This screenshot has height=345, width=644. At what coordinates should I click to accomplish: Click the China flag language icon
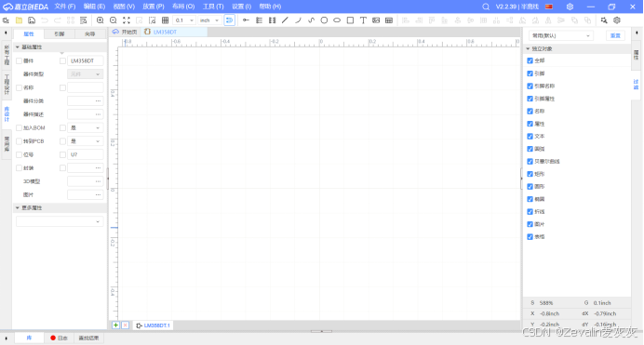click(549, 7)
